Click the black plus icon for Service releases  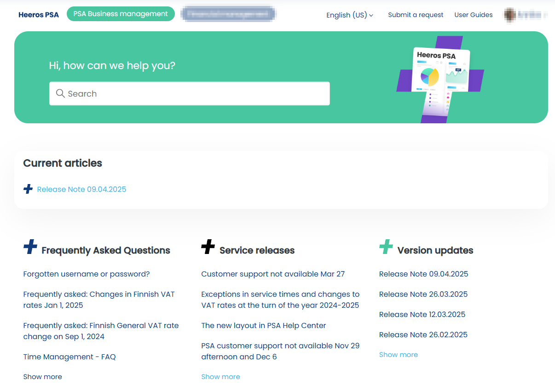click(x=208, y=247)
